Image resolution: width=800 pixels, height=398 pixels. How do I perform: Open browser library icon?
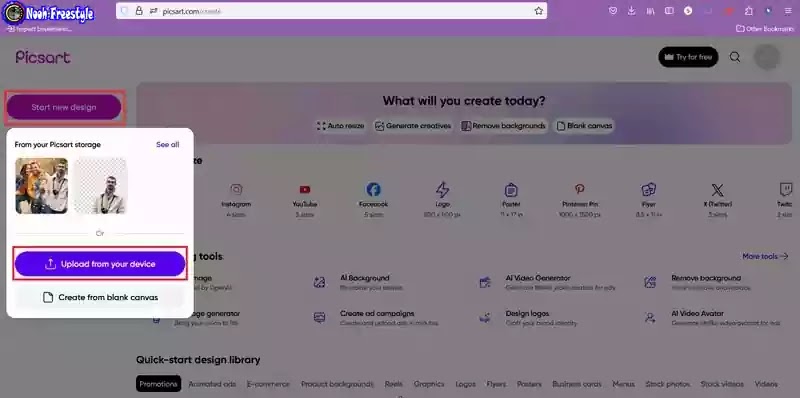pyautogui.click(x=650, y=11)
